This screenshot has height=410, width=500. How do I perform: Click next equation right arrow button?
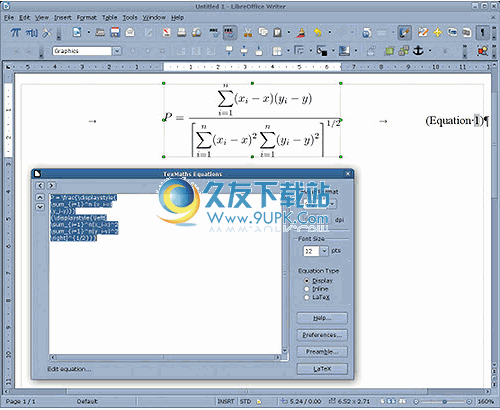tap(51, 186)
